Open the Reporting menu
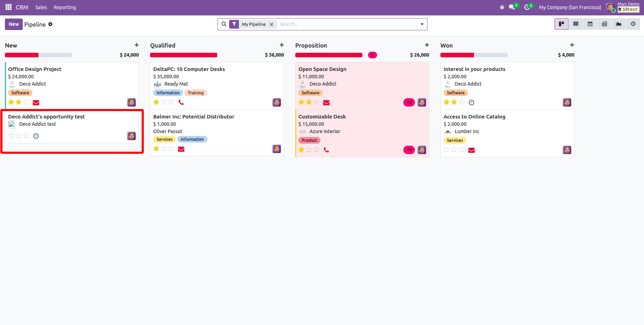Viewport: 644px width, 325px height. (x=64, y=7)
